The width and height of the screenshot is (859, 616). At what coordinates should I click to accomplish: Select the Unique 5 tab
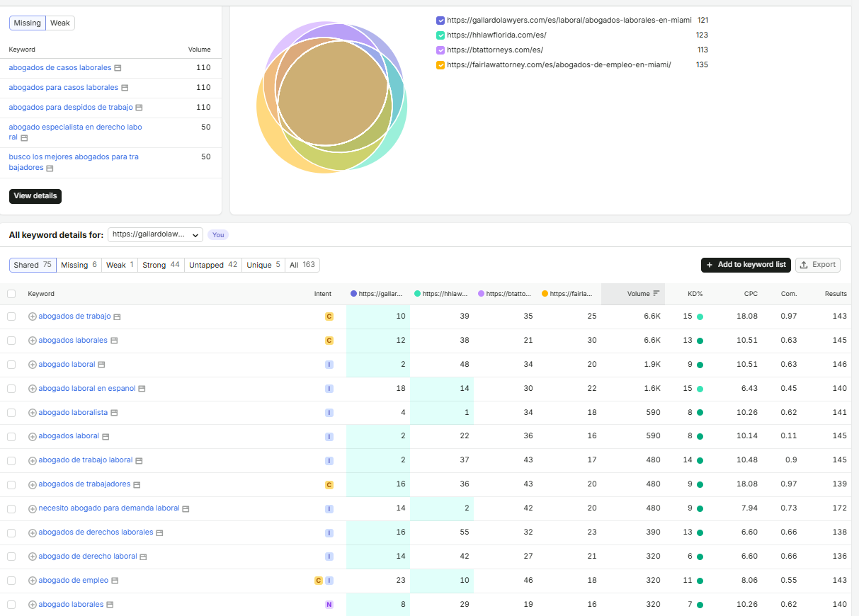263,265
